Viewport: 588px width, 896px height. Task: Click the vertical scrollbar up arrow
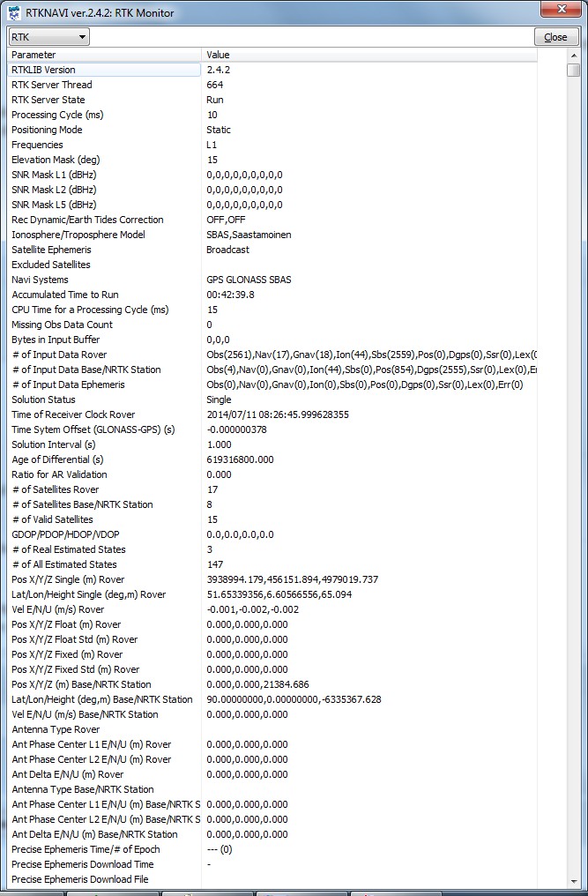[x=573, y=55]
